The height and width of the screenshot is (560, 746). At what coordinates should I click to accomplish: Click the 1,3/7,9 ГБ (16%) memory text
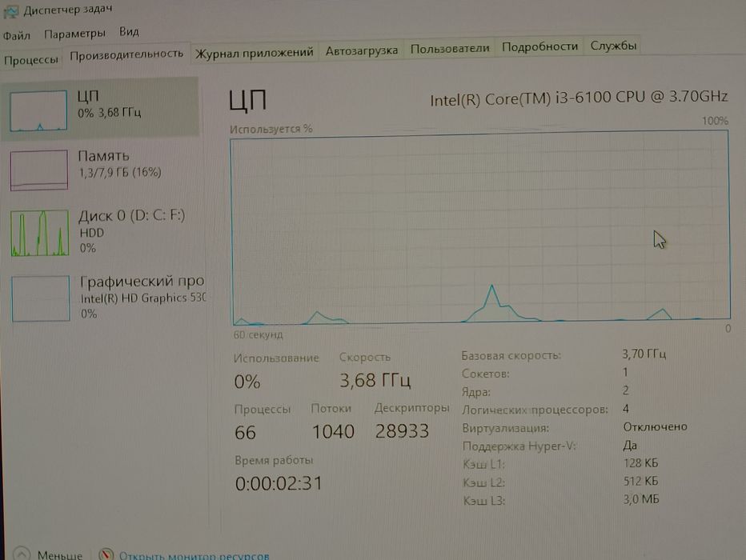(120, 172)
